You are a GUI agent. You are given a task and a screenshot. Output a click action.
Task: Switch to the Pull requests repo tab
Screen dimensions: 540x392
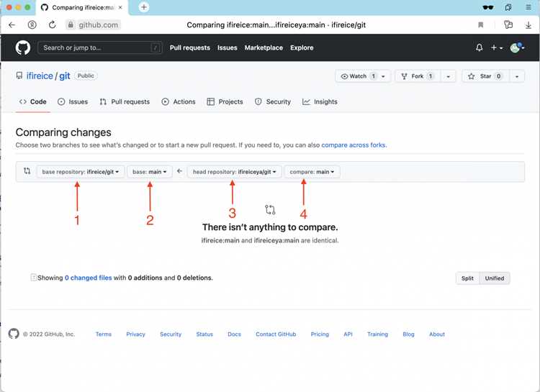125,101
